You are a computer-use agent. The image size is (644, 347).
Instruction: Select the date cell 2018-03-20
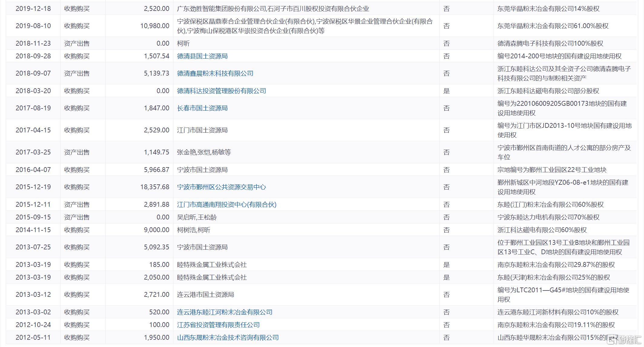coord(33,91)
